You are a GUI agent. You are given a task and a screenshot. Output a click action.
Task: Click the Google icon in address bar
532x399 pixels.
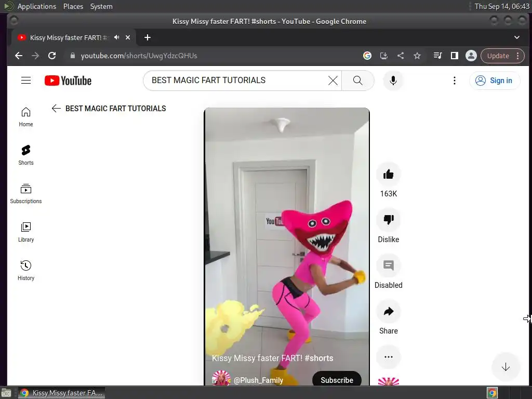367,56
